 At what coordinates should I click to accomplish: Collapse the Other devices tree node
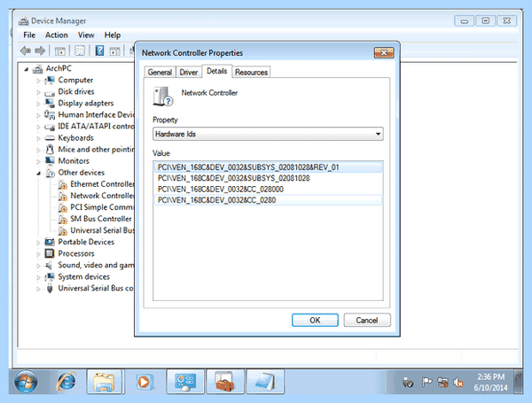pos(39,174)
